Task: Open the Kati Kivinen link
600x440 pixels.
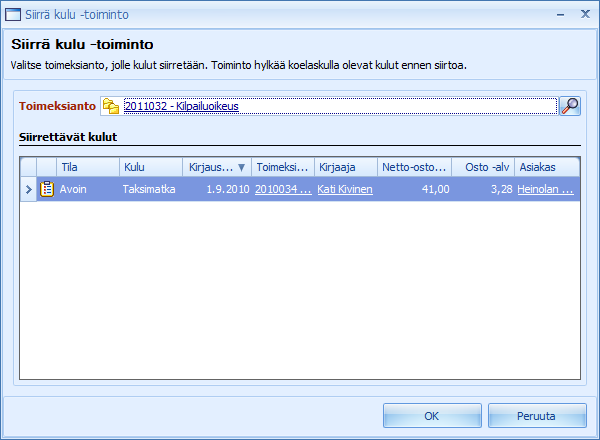Action: [x=345, y=189]
